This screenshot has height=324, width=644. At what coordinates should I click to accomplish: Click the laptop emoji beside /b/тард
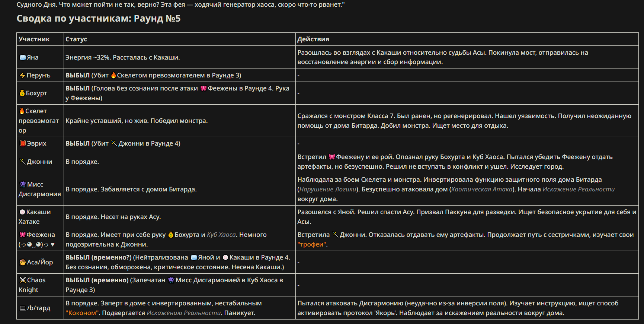[23, 308]
